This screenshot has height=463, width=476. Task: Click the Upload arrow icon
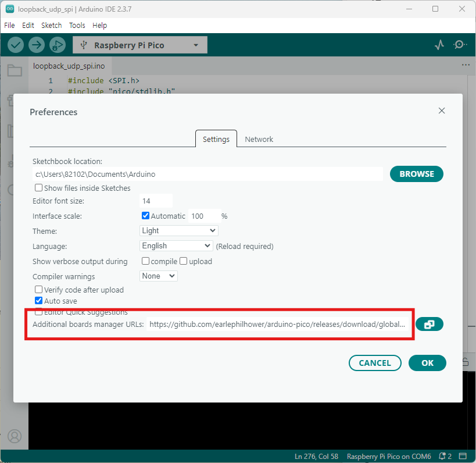(37, 45)
